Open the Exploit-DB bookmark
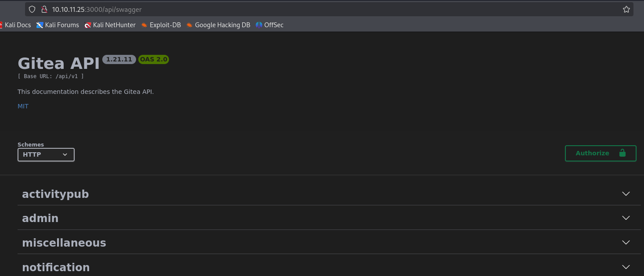The width and height of the screenshot is (644, 276). click(x=161, y=25)
